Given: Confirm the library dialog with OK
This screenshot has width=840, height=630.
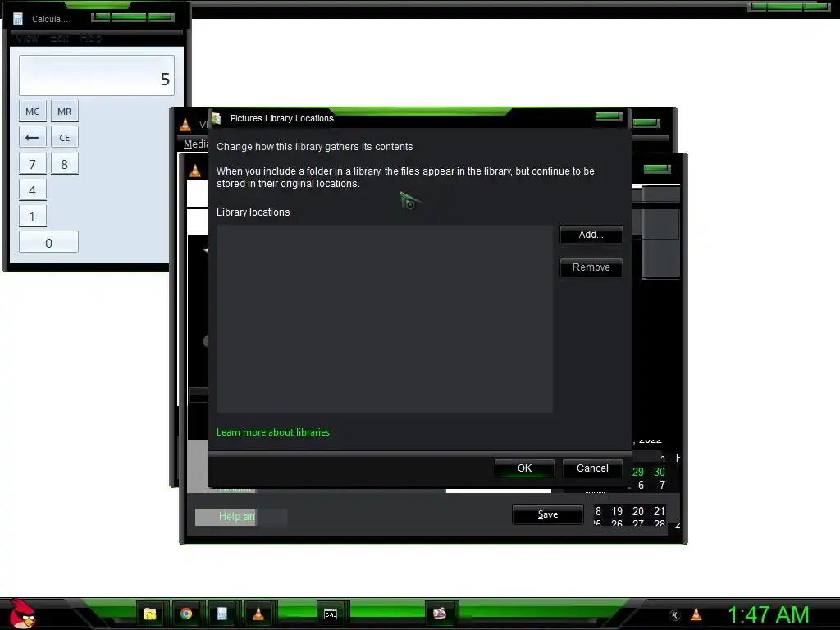Looking at the screenshot, I should click(524, 468).
